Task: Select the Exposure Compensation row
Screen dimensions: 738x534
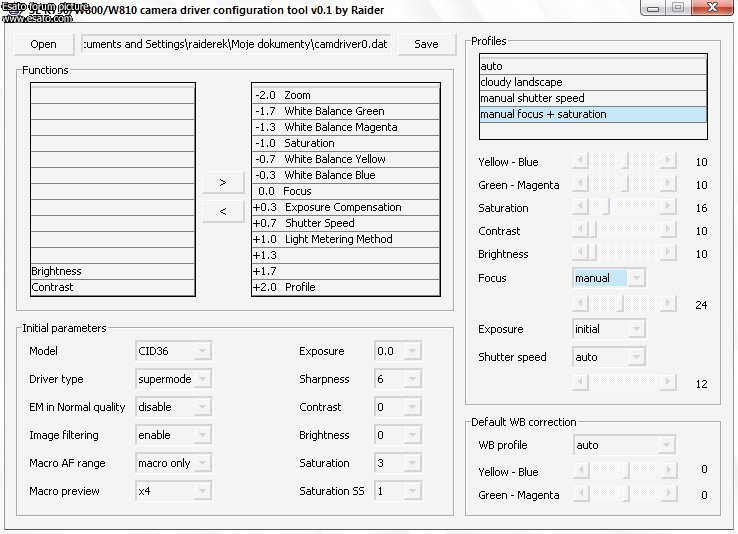Action: tap(346, 207)
